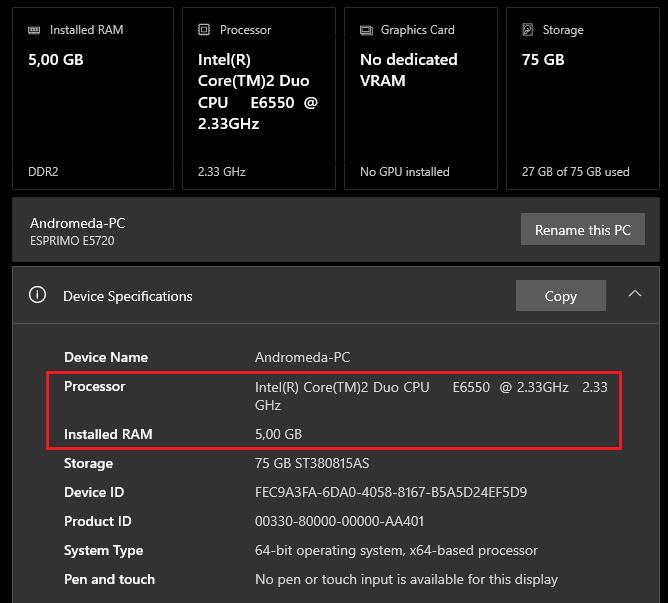Click the Product ID value text

[339, 521]
